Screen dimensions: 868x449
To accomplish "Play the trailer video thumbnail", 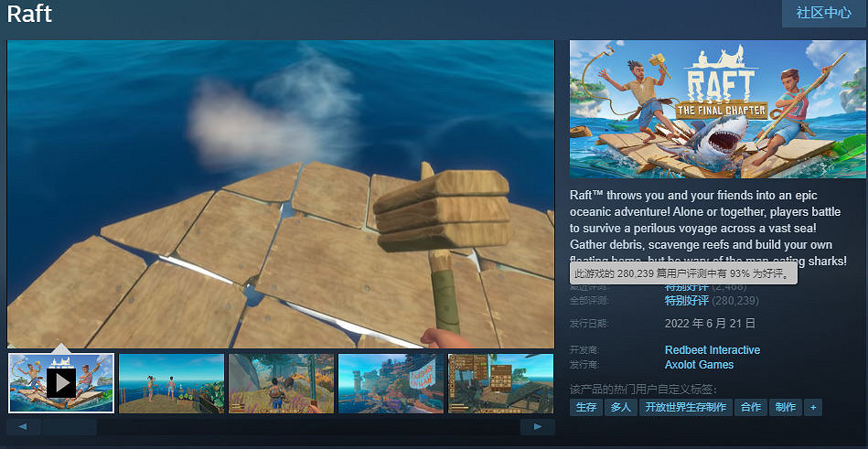I will [61, 383].
